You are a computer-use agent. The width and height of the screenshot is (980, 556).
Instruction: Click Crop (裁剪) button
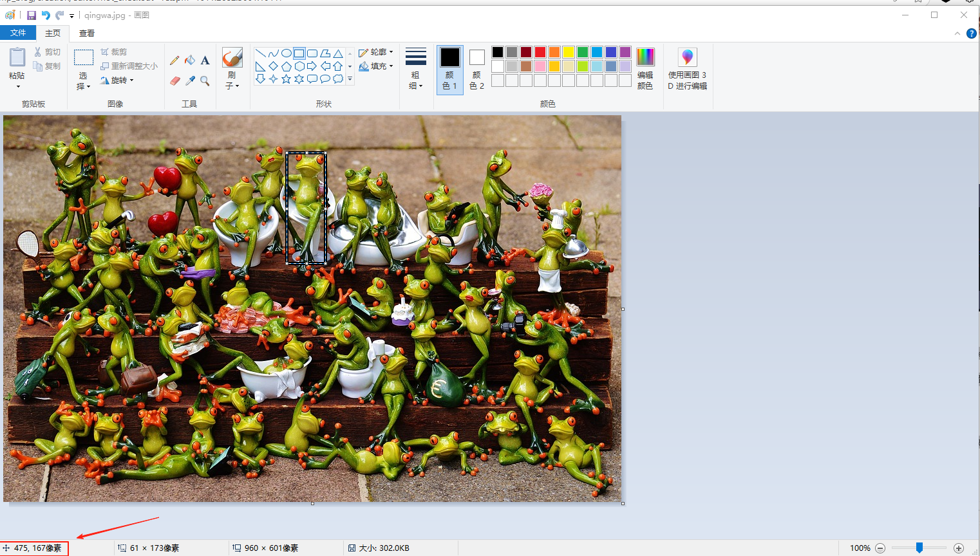coord(114,52)
